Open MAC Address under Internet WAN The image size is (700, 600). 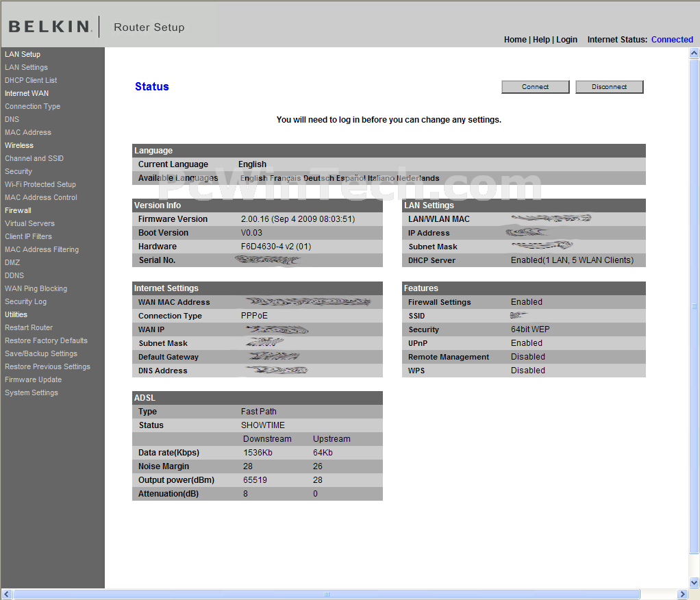(x=28, y=132)
